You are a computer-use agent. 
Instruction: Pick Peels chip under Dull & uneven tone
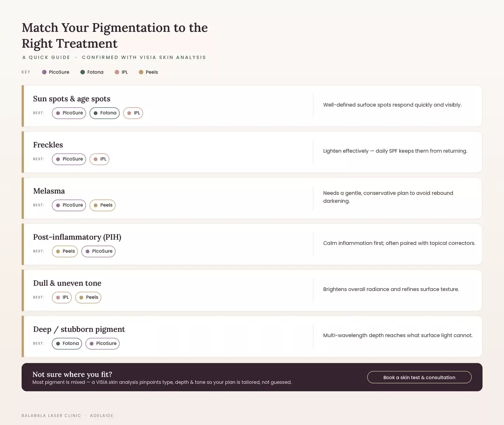pos(88,297)
